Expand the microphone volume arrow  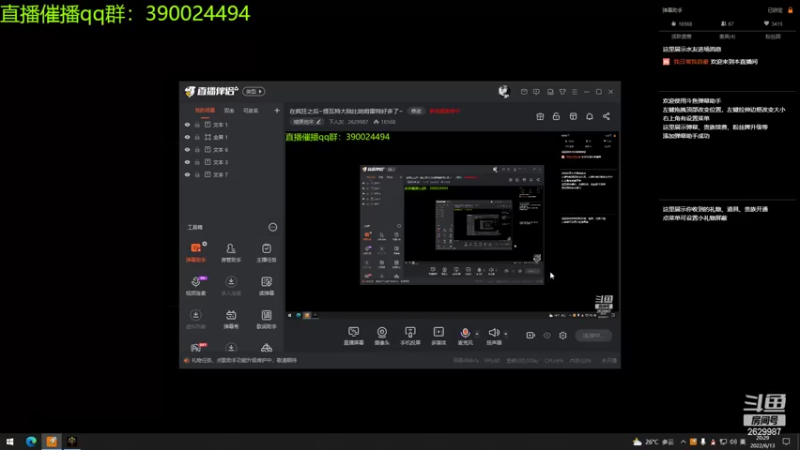tap(477, 334)
